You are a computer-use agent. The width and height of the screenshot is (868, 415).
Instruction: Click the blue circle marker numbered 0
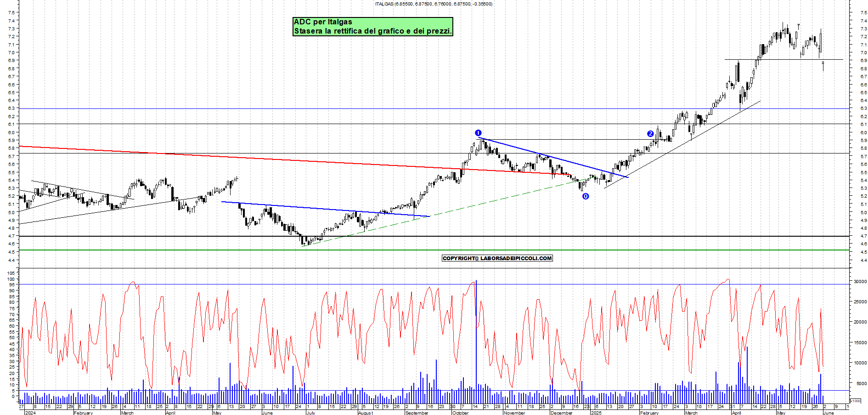click(586, 196)
